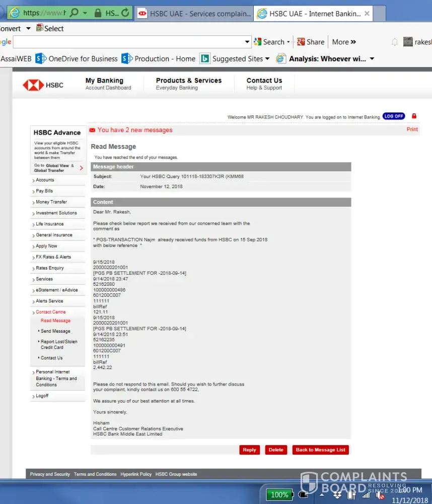Viewport: 432px width, 504px height.
Task: Open OneDrive for Business favorite
Action: pos(77,59)
